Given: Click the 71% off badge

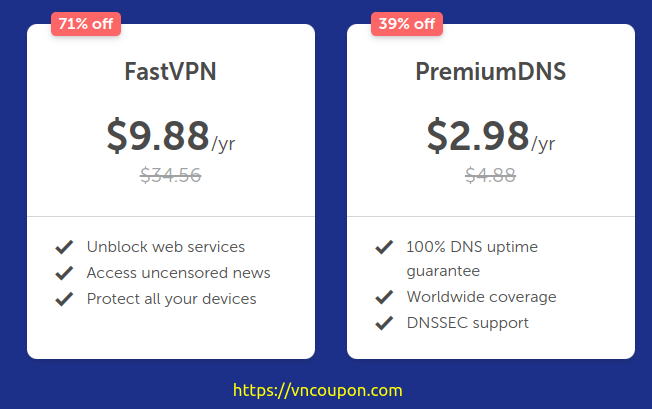Looking at the screenshot, I should pos(86,24).
